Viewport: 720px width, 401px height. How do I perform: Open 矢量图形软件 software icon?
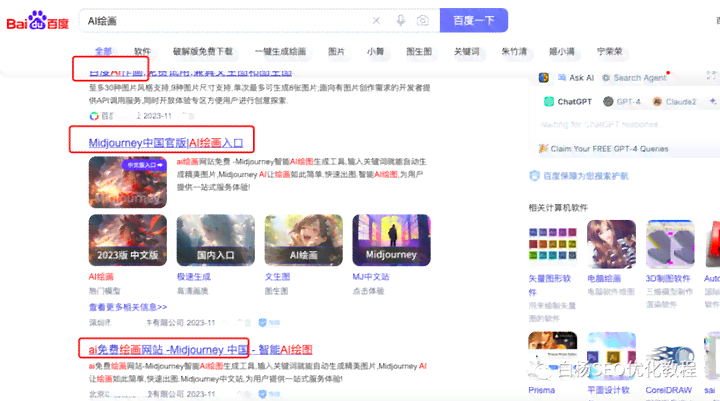coord(552,244)
